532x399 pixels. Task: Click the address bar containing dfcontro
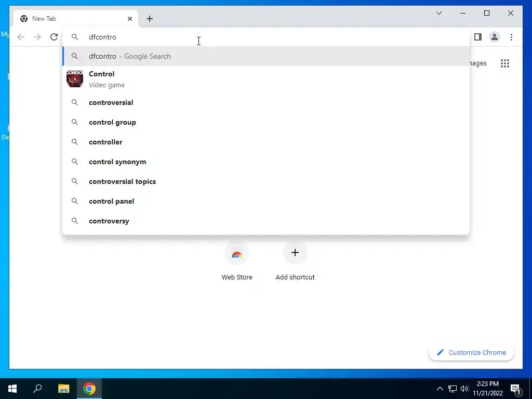(x=266, y=37)
